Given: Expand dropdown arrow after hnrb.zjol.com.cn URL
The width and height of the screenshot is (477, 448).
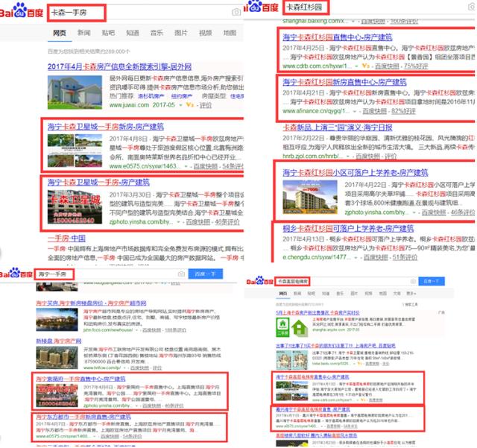Looking at the screenshot, I should [x=348, y=157].
